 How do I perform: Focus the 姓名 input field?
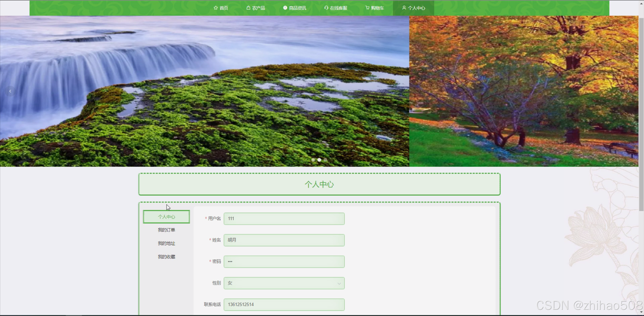(x=284, y=240)
